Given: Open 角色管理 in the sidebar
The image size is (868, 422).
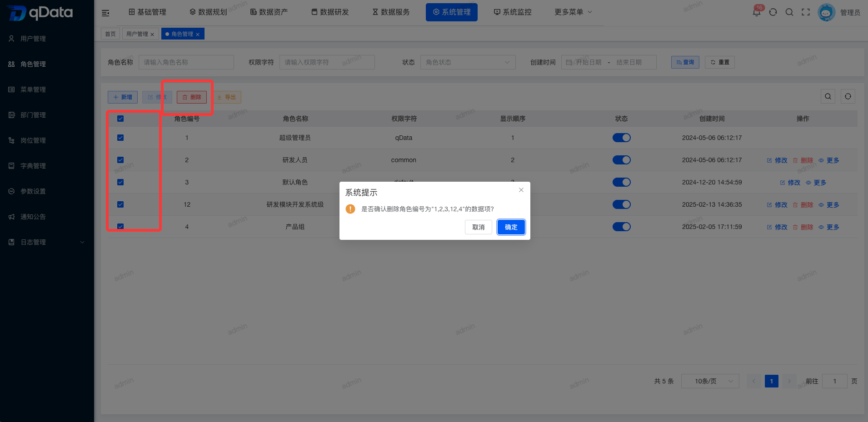Looking at the screenshot, I should (x=47, y=64).
